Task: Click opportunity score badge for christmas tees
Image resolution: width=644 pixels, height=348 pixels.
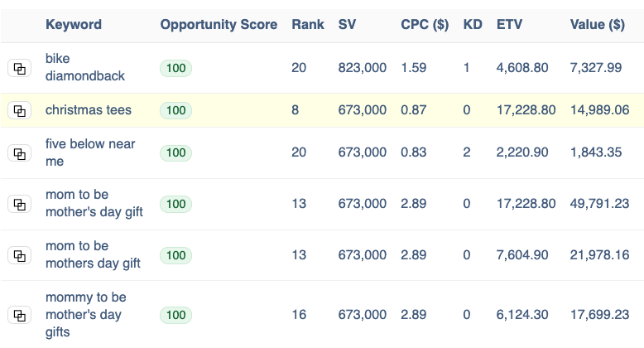Action: pos(175,110)
